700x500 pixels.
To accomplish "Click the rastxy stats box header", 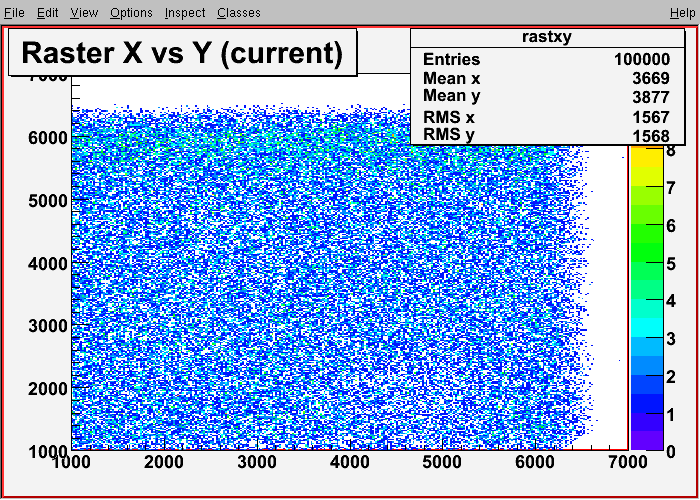I will tap(547, 38).
